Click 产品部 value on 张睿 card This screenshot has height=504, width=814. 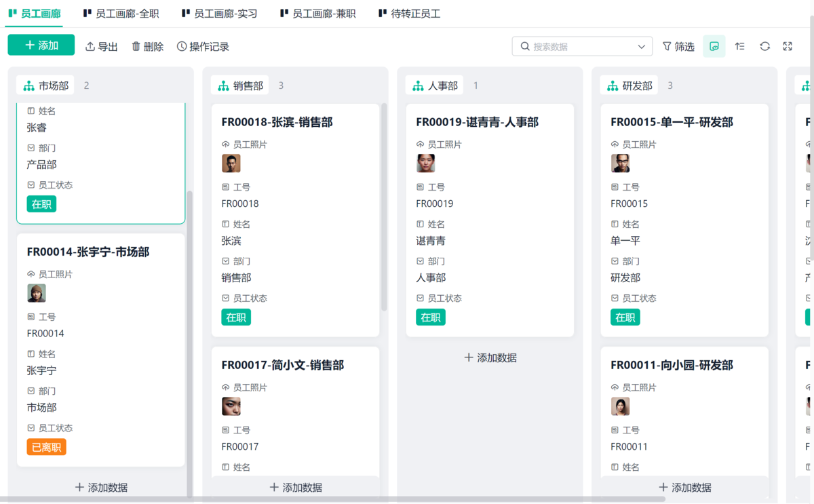(41, 164)
